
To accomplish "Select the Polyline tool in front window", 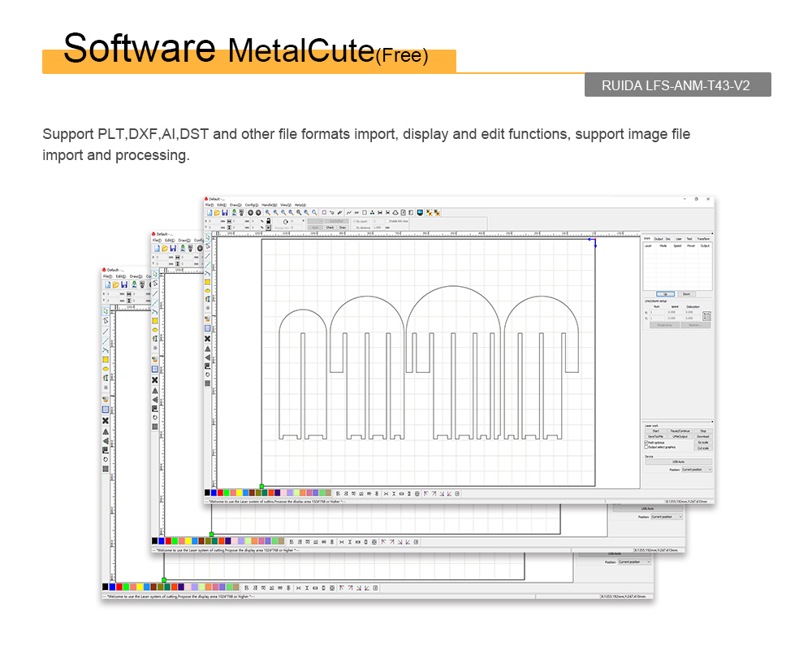I will tap(208, 265).
